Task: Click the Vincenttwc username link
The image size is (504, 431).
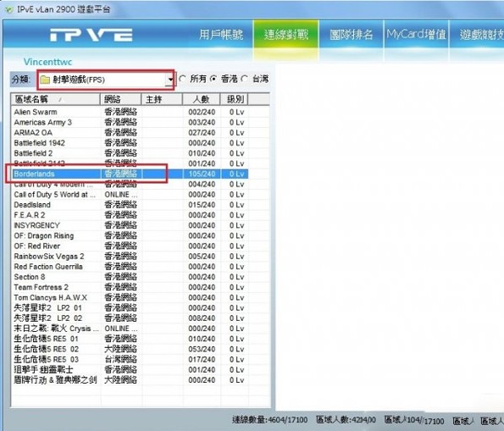Action: pos(48,62)
